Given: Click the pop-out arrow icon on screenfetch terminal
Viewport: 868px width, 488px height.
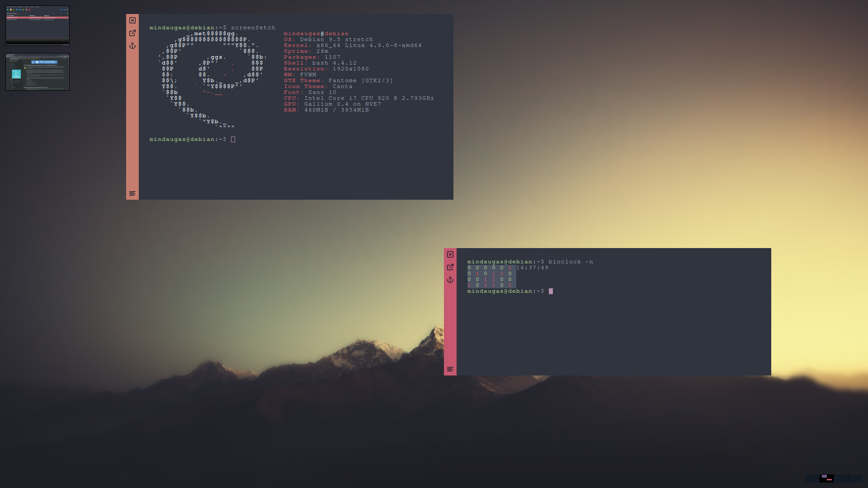Looking at the screenshot, I should (x=132, y=33).
